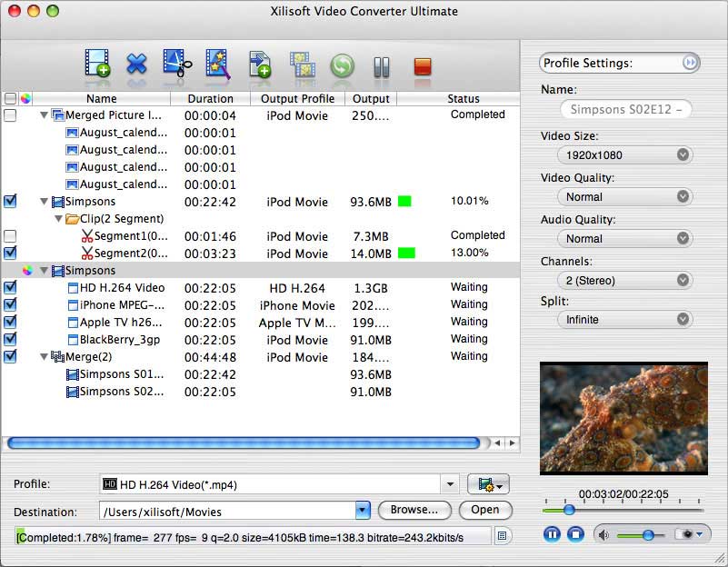Open the video Effects tool
Viewport: 728px width, 567px height.
(x=219, y=64)
